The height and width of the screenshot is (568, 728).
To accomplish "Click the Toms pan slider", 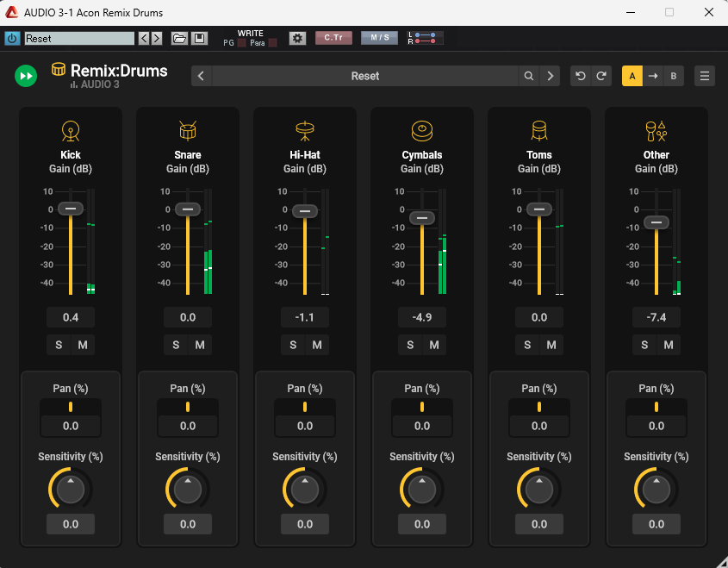I will coord(539,407).
